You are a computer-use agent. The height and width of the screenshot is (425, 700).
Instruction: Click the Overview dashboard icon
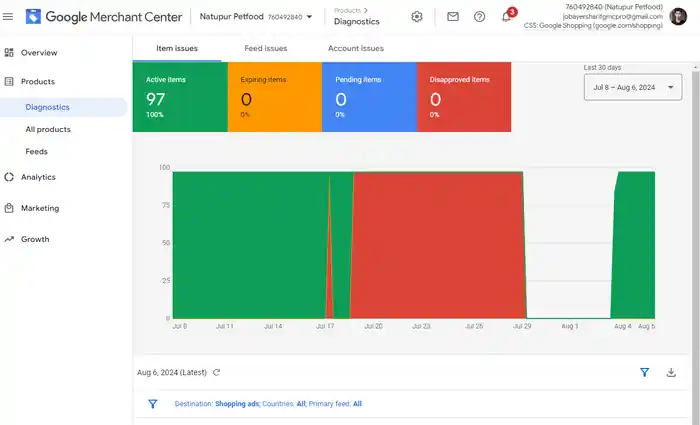[x=9, y=53]
